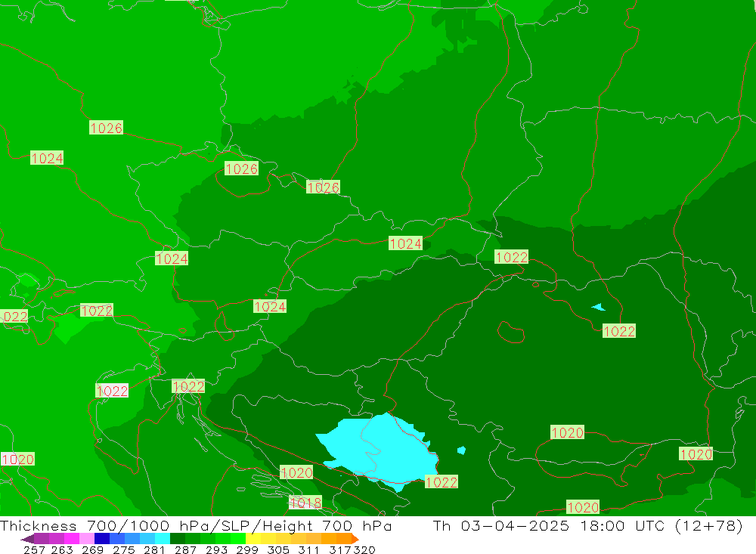The image size is (756, 554).
Task: Pick the dark purple arrow at the legend's left end
Action: tap(27, 539)
